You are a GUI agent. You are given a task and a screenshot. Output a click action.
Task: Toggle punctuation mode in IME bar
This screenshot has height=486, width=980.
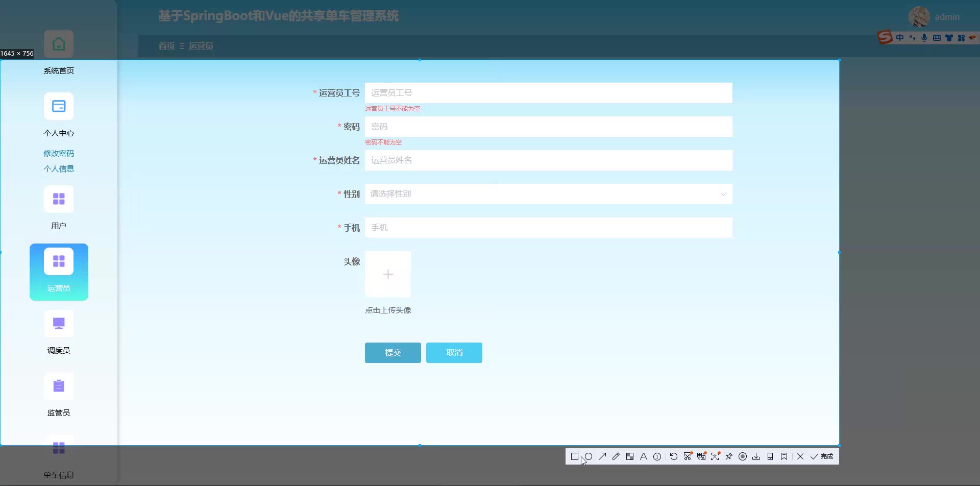(912, 38)
